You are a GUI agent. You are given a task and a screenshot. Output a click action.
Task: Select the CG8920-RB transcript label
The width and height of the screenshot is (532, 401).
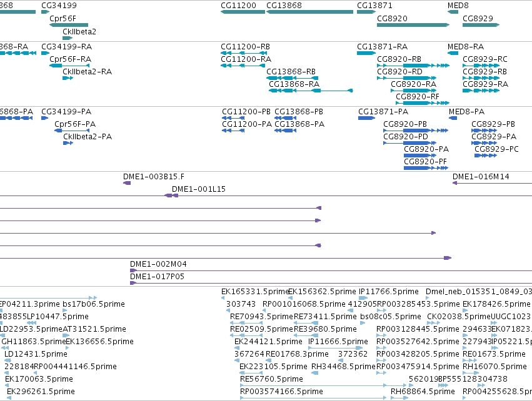(x=399, y=59)
